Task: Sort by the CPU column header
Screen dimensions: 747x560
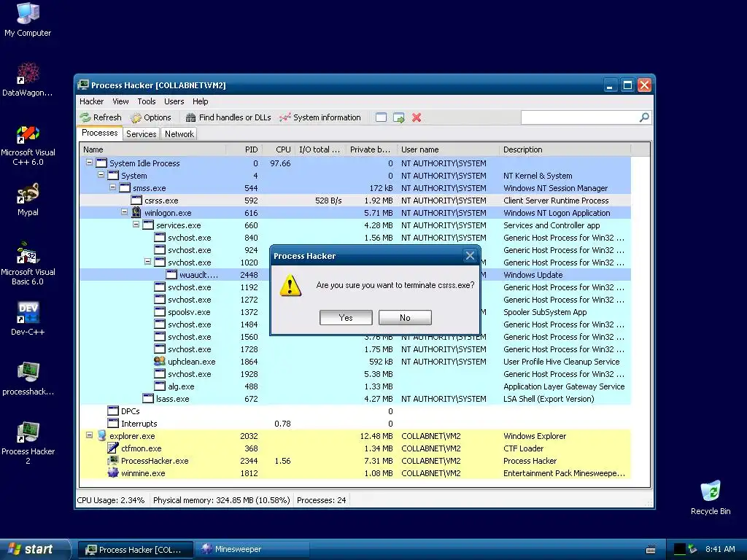Action: coord(279,149)
